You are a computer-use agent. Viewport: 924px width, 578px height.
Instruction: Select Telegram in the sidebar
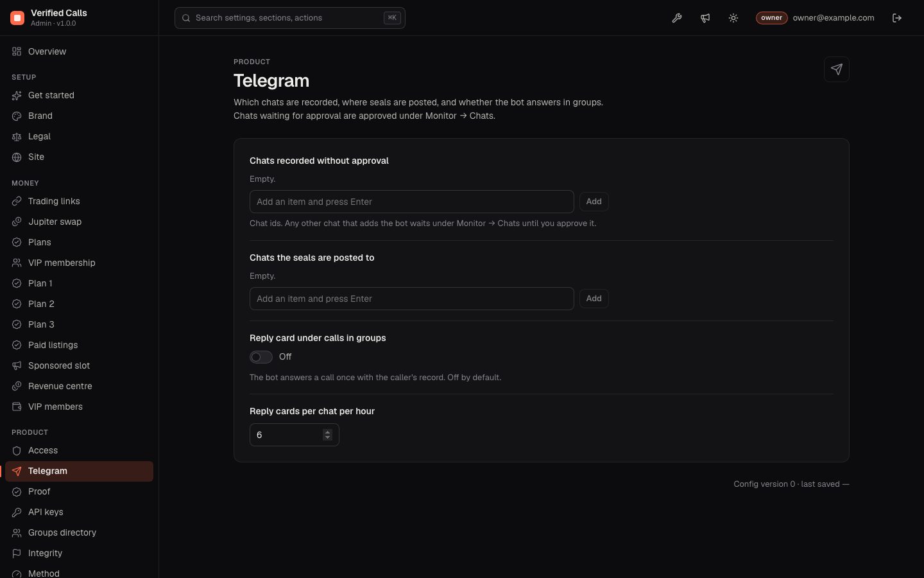tap(79, 471)
